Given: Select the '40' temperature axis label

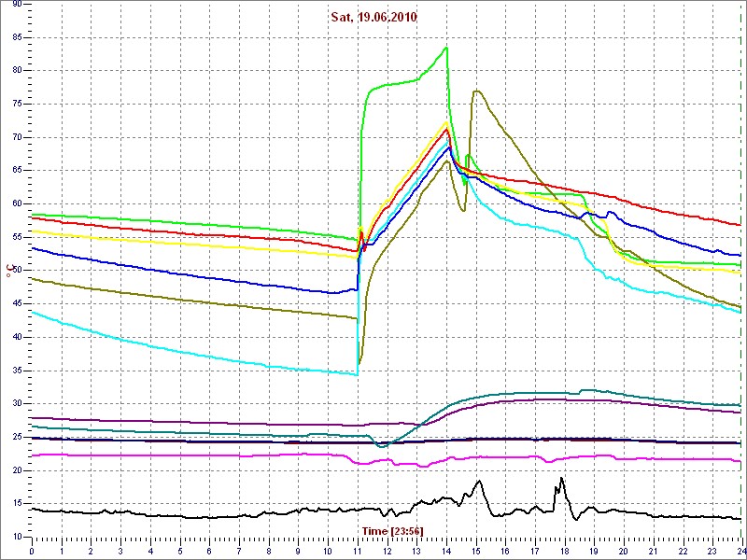Looking at the screenshot, I should pos(16,337).
